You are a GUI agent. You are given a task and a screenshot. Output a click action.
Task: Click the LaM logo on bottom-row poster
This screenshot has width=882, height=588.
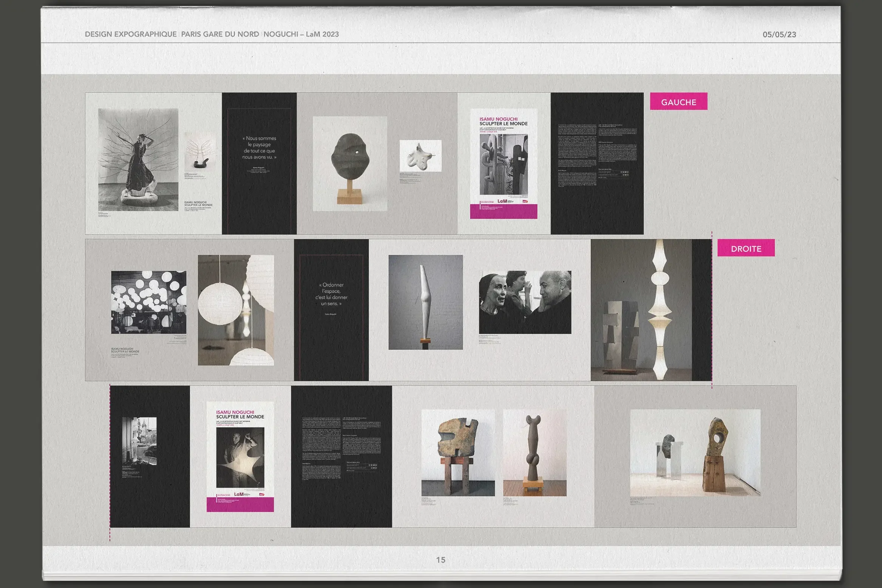239,494
